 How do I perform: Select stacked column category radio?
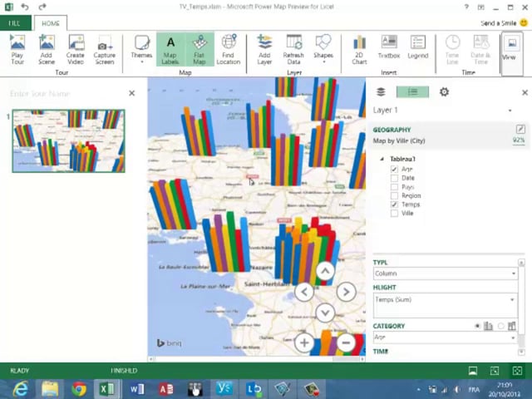[x=500, y=326]
